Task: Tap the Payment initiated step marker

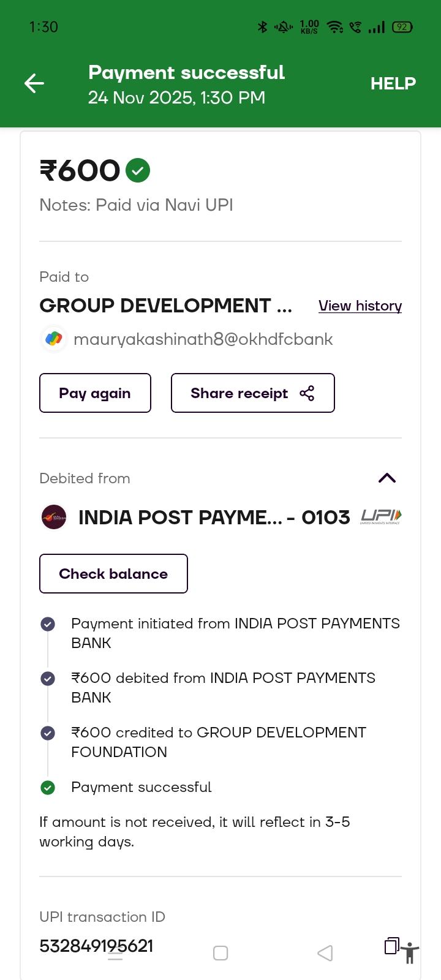Action: (x=48, y=624)
